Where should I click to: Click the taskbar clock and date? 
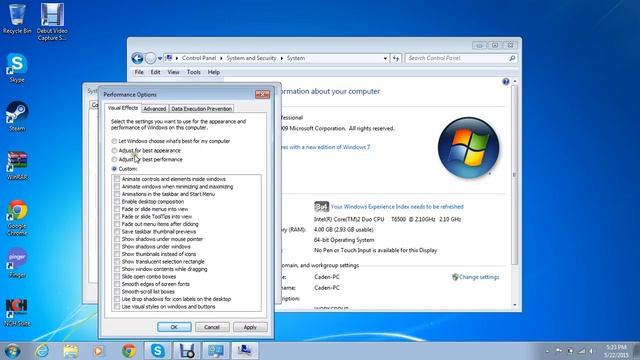[x=616, y=351]
